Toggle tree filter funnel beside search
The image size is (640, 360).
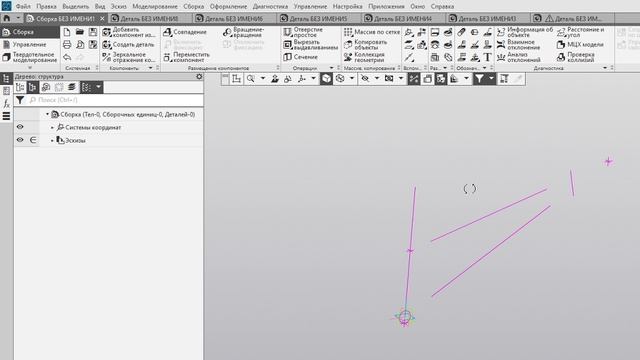click(20, 100)
